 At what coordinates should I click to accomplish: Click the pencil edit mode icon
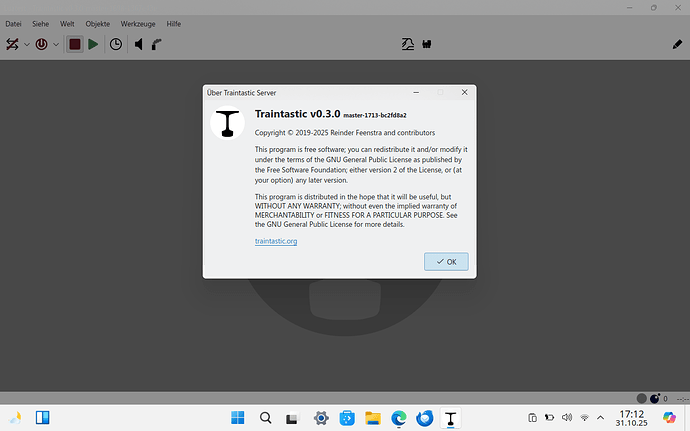point(676,44)
